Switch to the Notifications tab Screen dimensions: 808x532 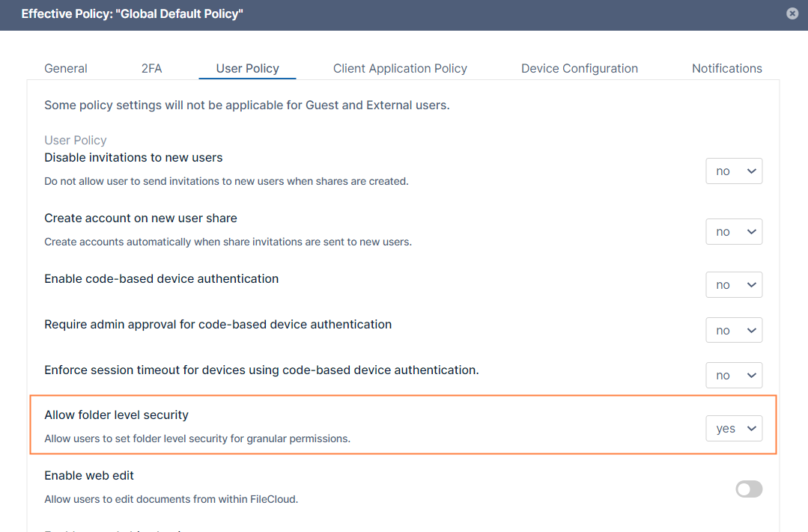726,68
